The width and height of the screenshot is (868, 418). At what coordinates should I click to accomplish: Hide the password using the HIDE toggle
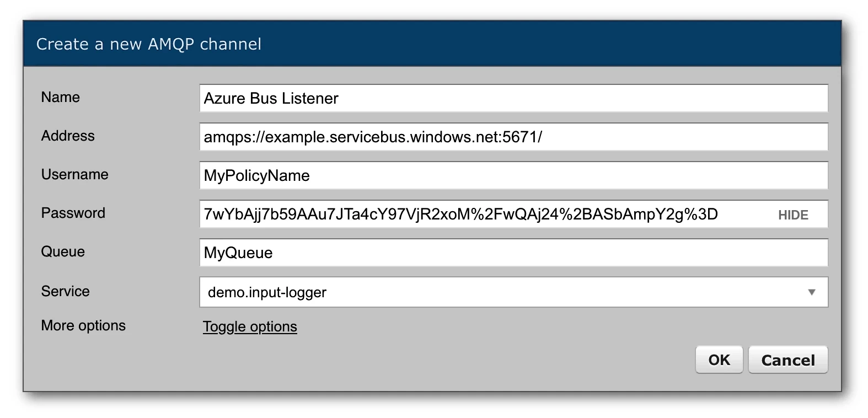pos(793,215)
